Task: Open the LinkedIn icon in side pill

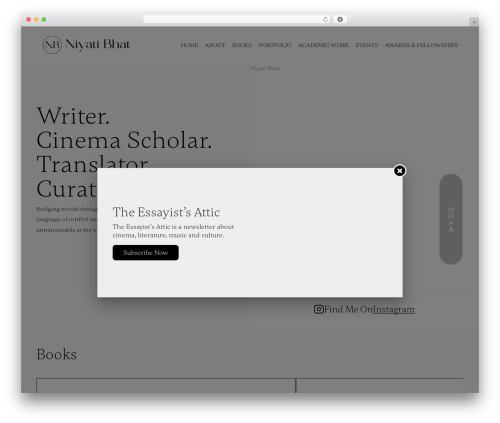Action: pyautogui.click(x=451, y=210)
